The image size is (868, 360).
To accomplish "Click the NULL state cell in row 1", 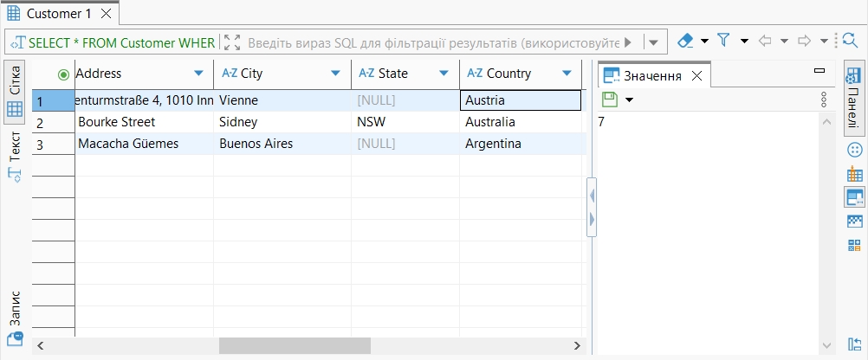I will tap(405, 100).
